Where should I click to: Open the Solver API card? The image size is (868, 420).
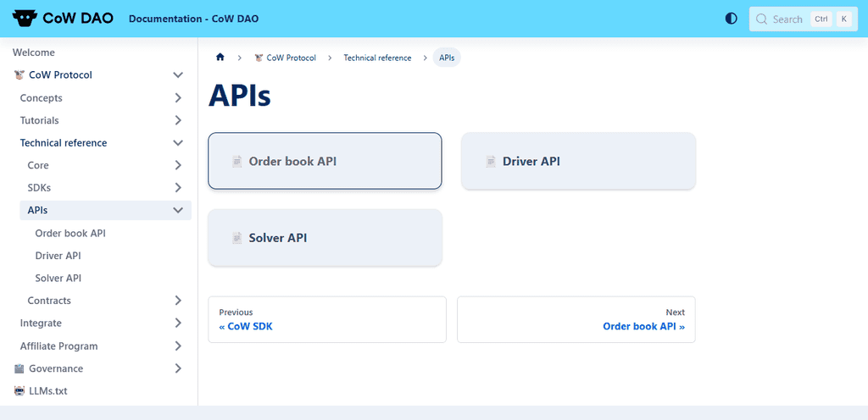325,238
